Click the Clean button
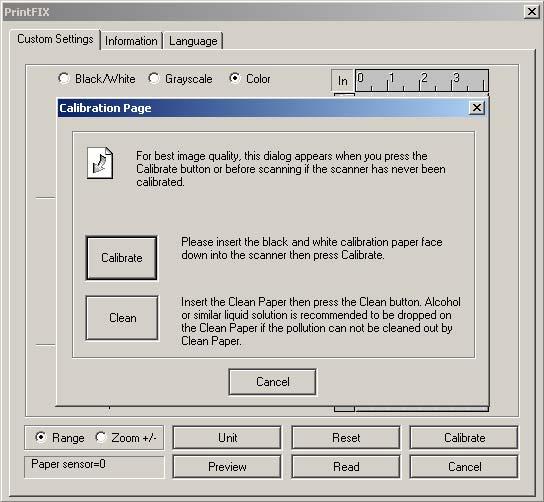544x502 pixels. coord(122,318)
